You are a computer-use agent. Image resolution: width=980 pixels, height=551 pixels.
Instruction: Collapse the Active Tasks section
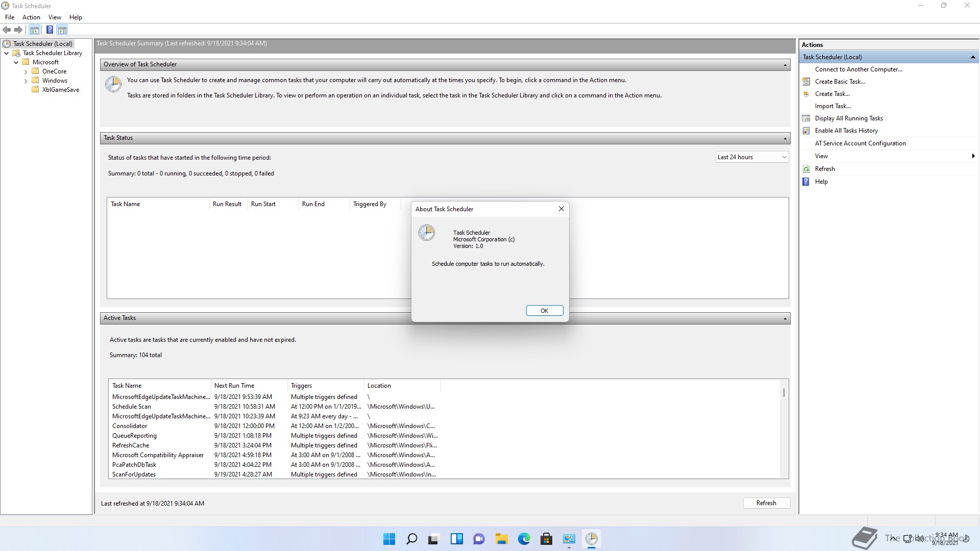(785, 318)
